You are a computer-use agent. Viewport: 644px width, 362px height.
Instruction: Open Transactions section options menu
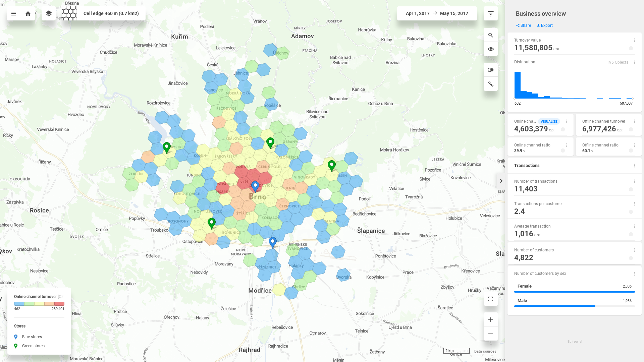click(634, 166)
